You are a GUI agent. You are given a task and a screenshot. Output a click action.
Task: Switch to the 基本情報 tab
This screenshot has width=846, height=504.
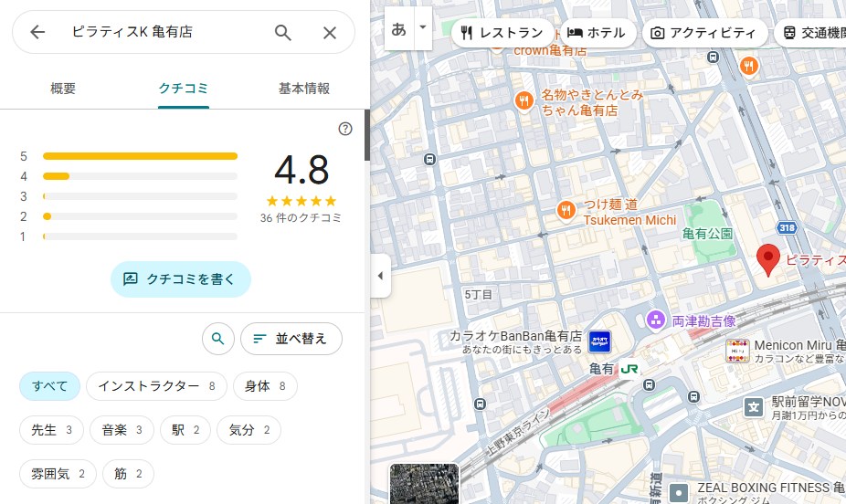click(303, 89)
